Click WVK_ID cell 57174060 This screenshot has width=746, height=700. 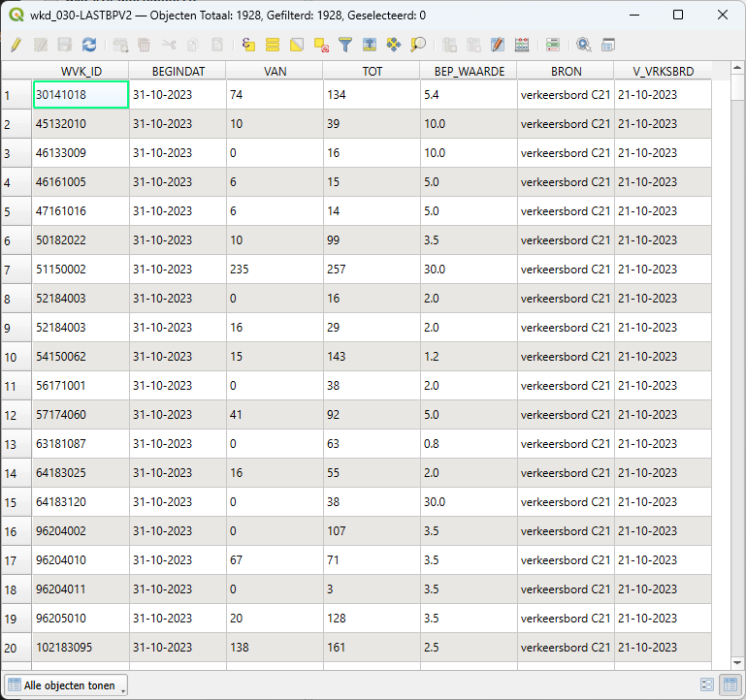(81, 415)
